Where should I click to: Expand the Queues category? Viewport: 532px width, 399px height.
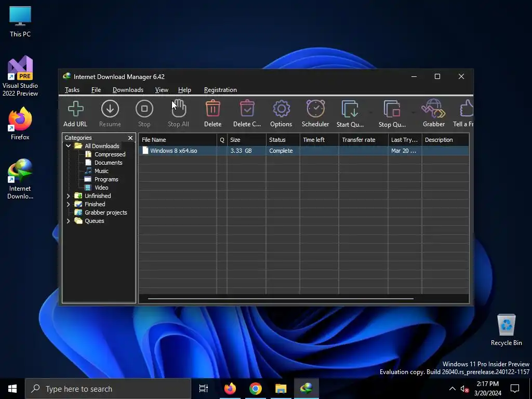tap(68, 221)
